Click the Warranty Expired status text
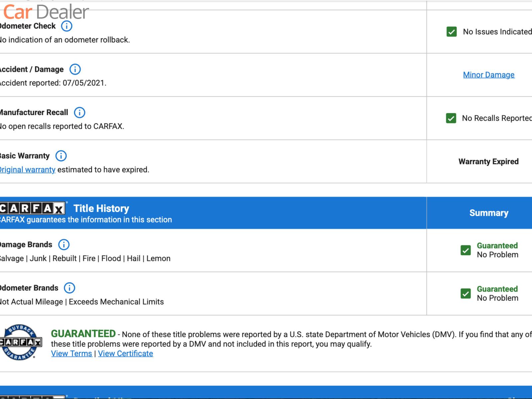532x399 pixels. point(488,162)
